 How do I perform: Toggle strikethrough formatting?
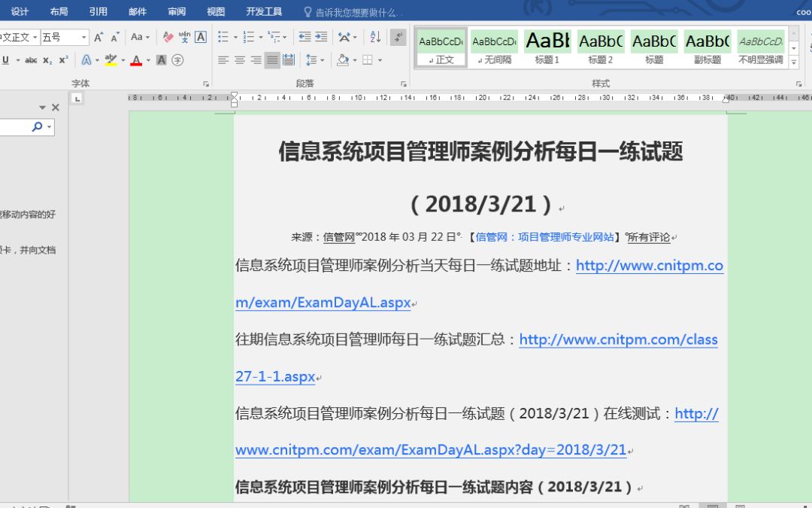(32, 59)
